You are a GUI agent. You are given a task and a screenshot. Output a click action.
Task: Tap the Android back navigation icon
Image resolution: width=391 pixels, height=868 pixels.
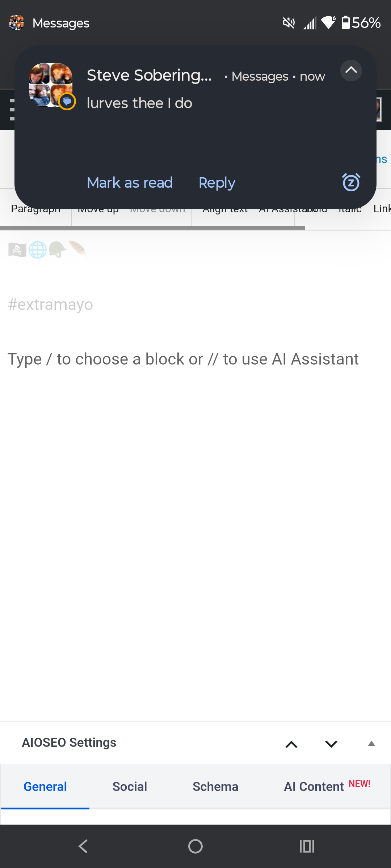pos(83,846)
